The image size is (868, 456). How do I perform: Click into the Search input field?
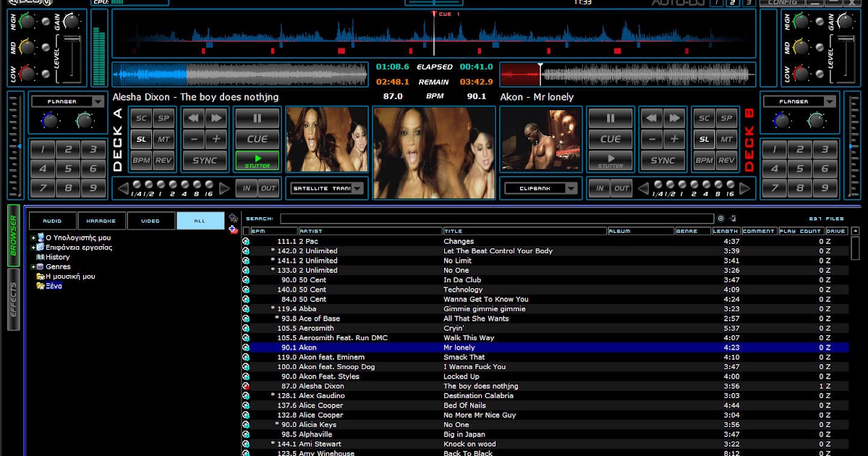(x=497, y=219)
